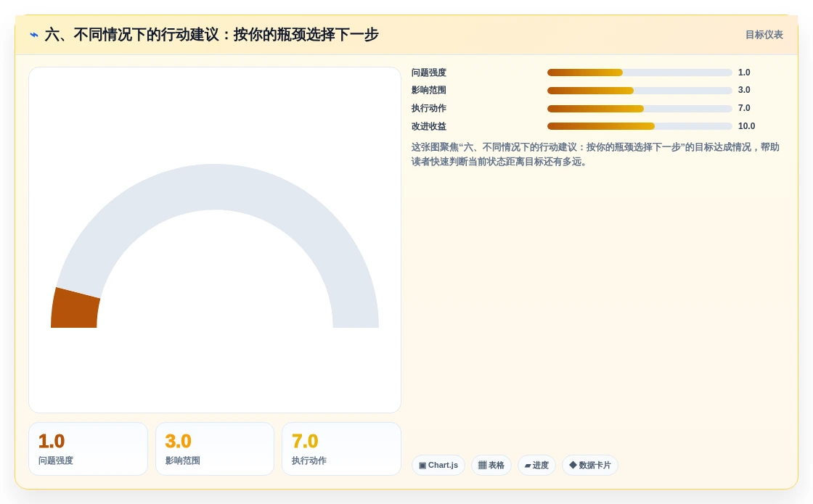Select the Chart.js tag chip
Viewport: 813px width, 504px height.
point(438,465)
